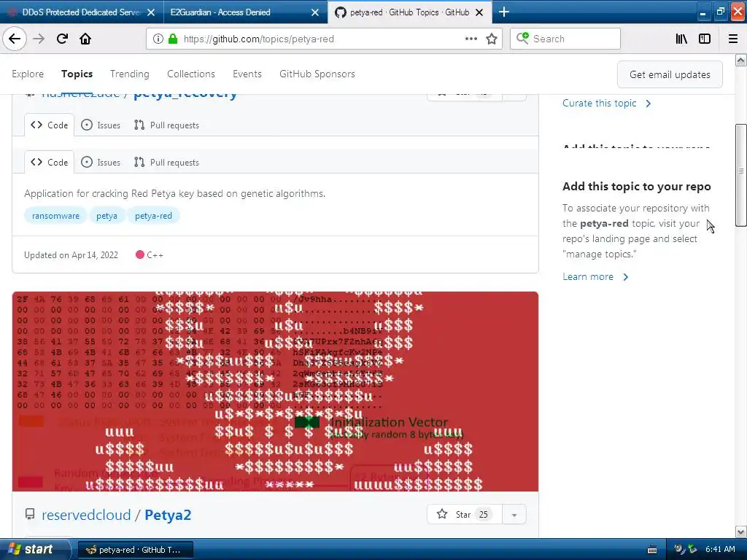
Task: Click the C++ language indicator
Action: [x=149, y=254]
